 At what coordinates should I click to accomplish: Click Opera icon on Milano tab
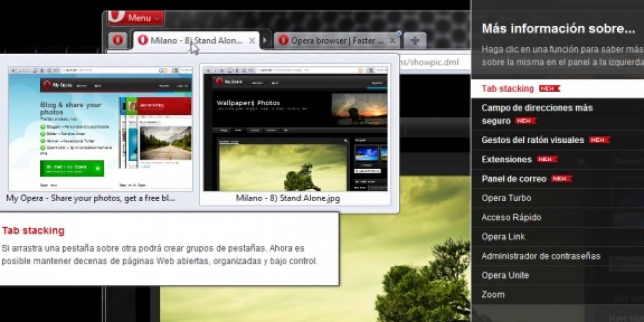coord(143,40)
